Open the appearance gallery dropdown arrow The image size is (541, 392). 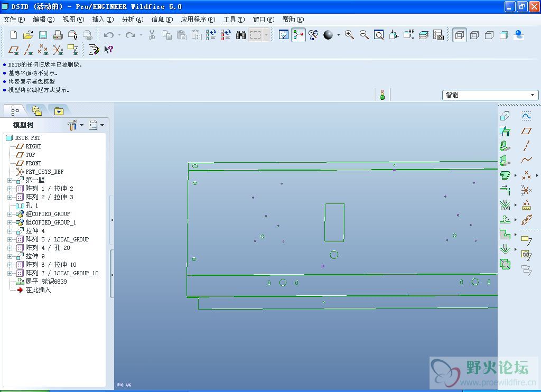coord(339,35)
